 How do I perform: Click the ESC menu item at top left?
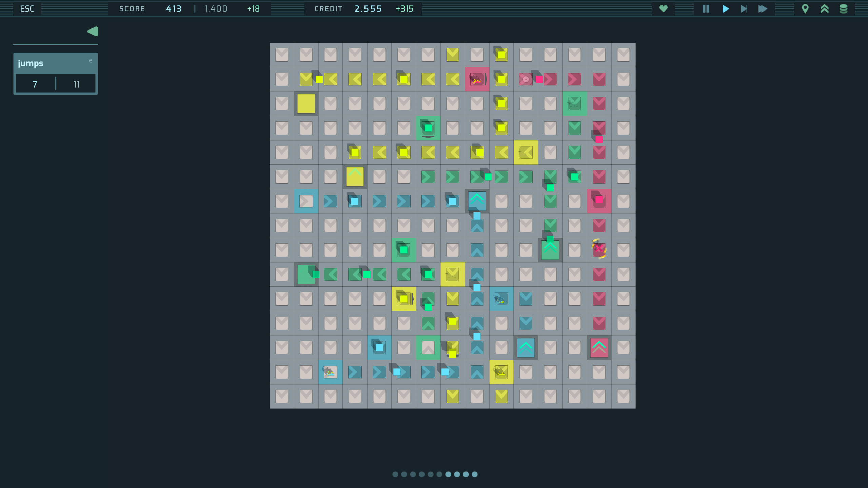click(x=27, y=8)
